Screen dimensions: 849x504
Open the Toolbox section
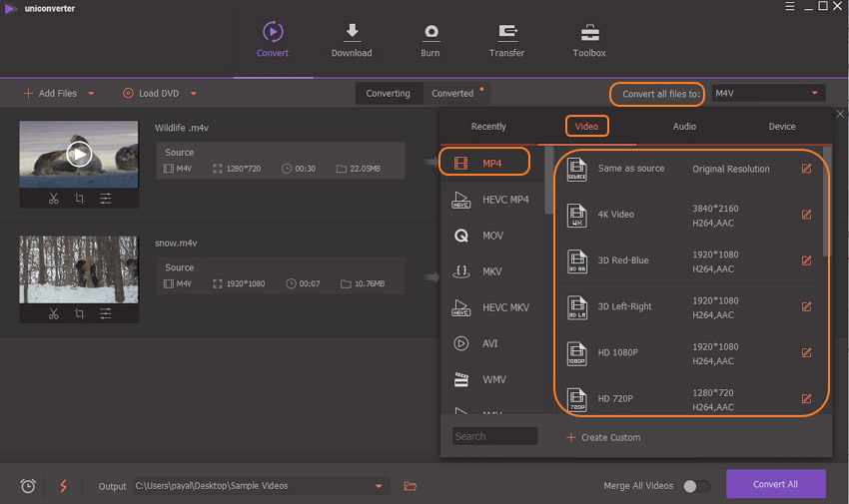pyautogui.click(x=589, y=41)
